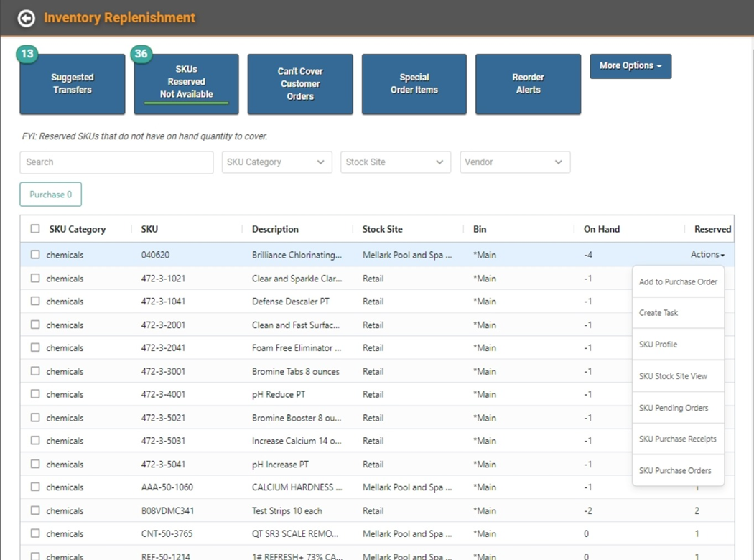This screenshot has height=560, width=754.
Task: Open the SKU Category filter dropdown
Action: click(x=276, y=162)
